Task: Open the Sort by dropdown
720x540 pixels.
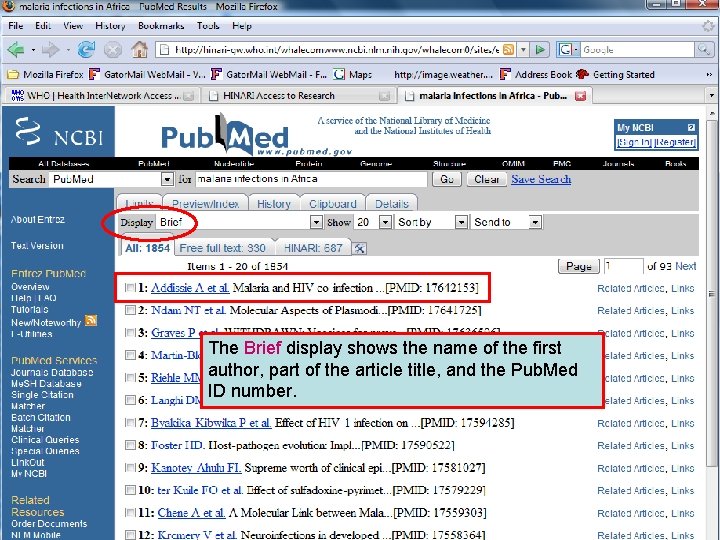Action: click(432, 222)
